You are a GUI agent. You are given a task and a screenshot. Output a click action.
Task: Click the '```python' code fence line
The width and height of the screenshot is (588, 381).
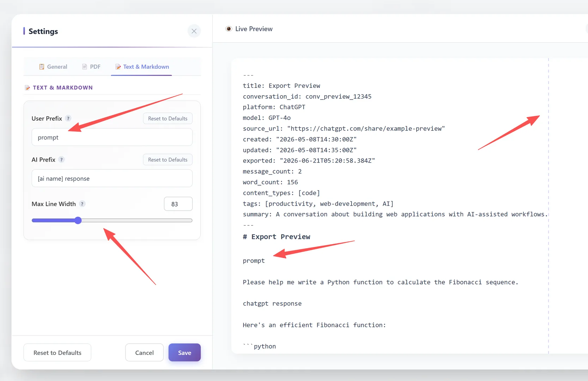(259, 346)
